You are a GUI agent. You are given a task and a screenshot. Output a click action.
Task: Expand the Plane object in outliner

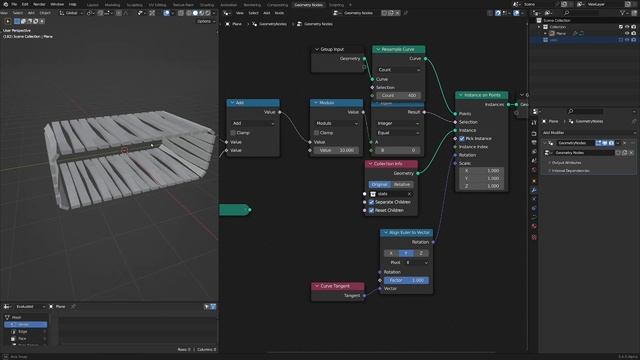(545, 33)
